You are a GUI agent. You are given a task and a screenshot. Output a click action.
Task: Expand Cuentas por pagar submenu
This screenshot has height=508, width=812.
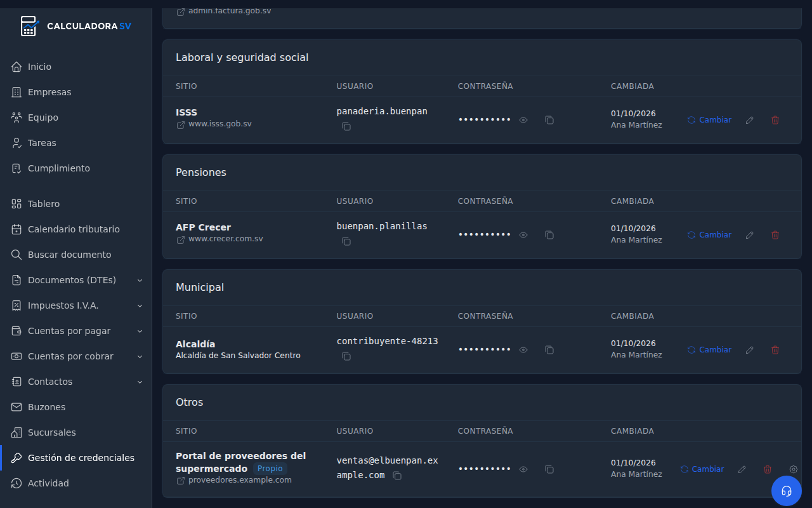[x=76, y=331]
